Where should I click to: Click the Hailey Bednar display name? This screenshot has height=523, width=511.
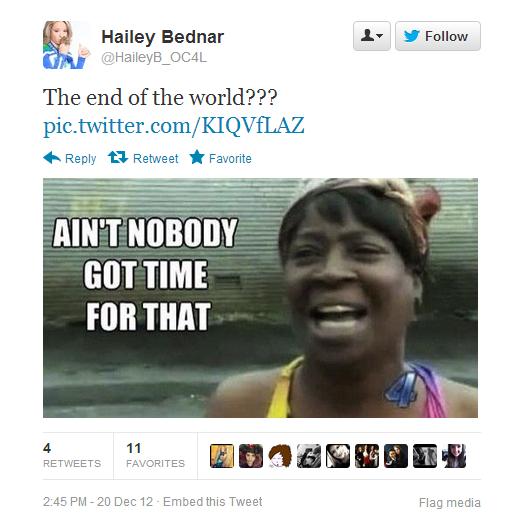click(162, 37)
